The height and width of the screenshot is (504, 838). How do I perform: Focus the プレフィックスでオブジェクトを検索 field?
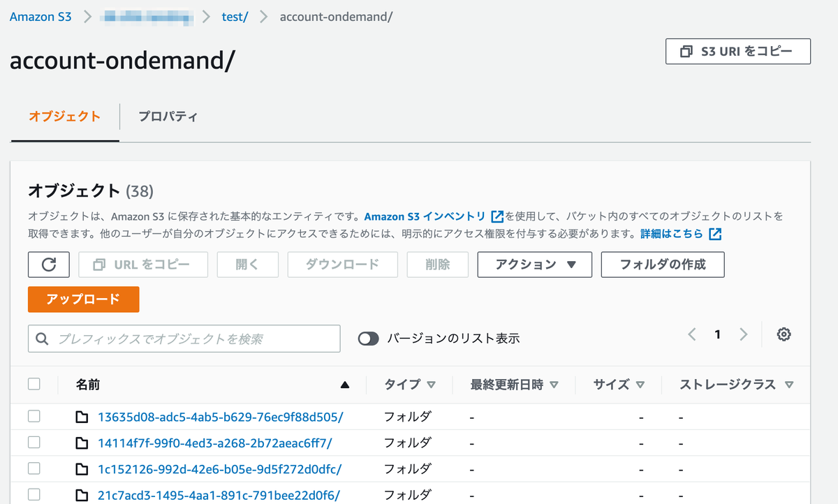tap(184, 339)
